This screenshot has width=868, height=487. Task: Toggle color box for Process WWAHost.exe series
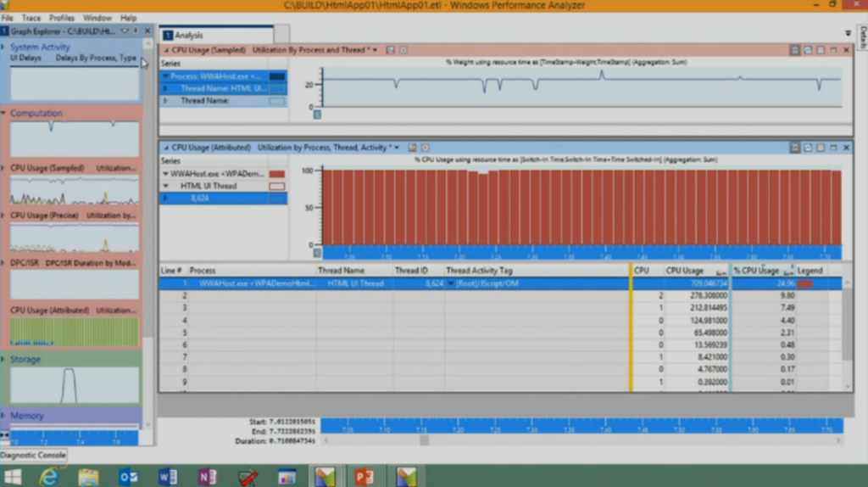click(x=277, y=76)
